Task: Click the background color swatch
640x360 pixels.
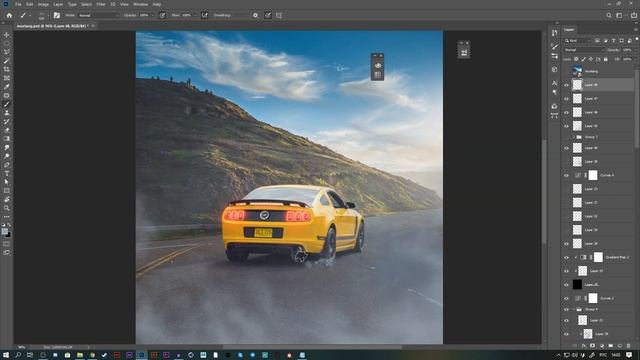Action: pyautogui.click(x=8, y=234)
